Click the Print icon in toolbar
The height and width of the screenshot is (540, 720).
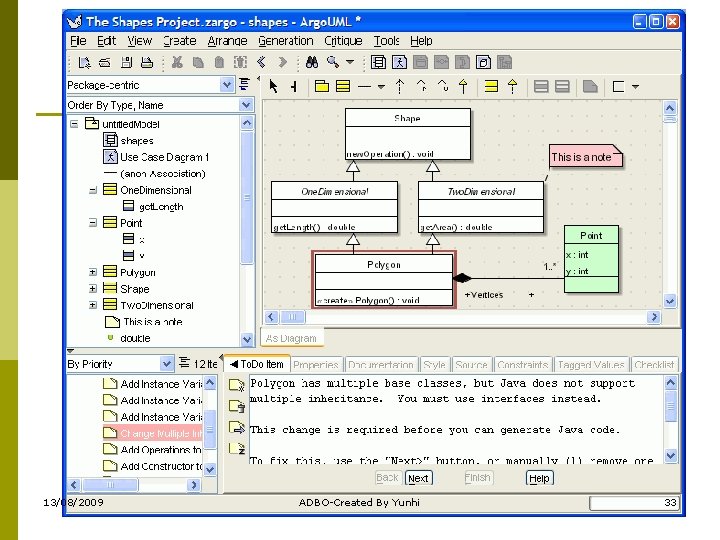[x=147, y=62]
